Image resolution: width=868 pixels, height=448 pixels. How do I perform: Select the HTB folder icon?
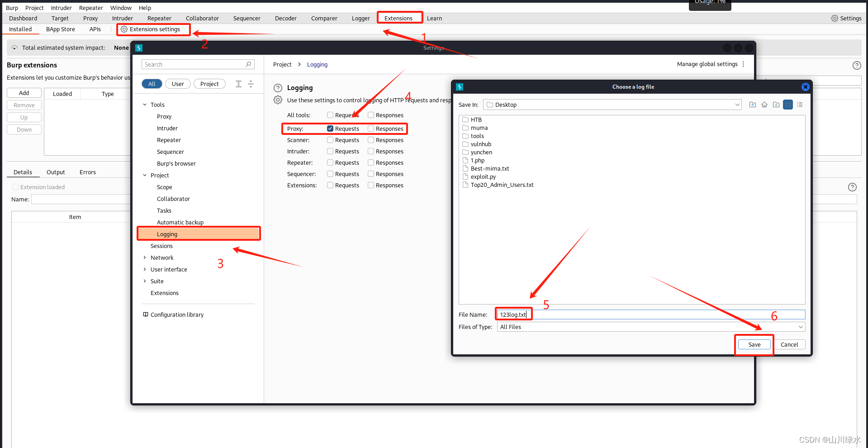(465, 120)
